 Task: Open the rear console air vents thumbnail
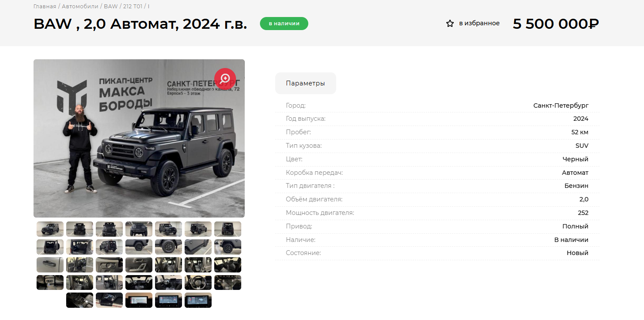click(x=50, y=283)
